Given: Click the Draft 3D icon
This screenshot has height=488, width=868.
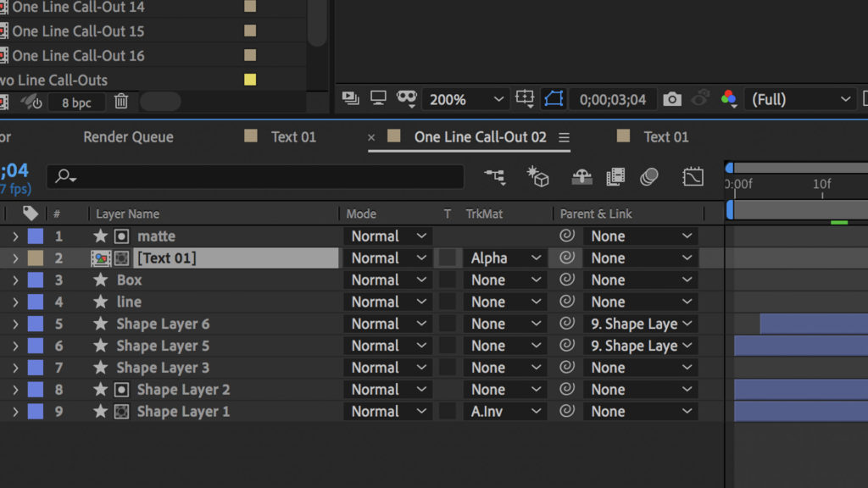Looking at the screenshot, I should [538, 176].
